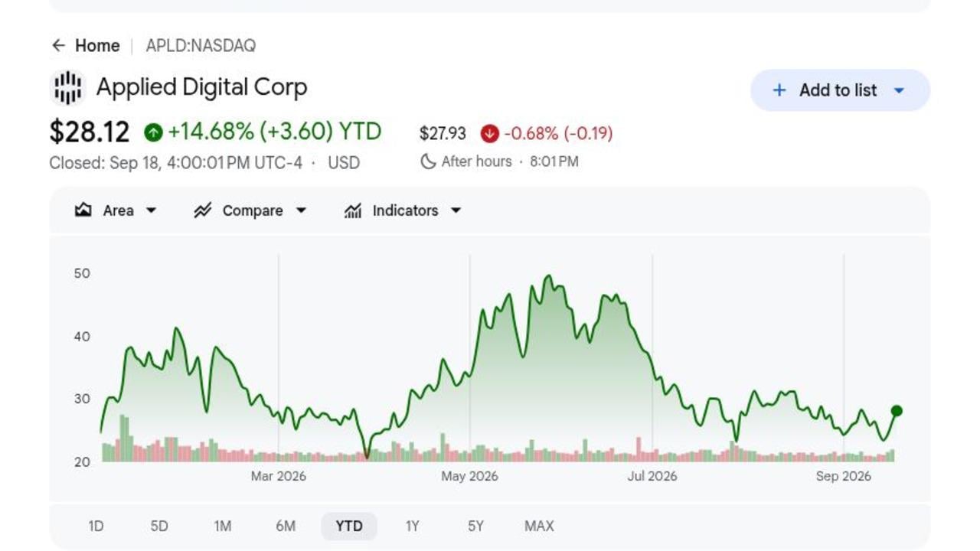Click the Add to list button
Screen dimensions: 980x551
(840, 90)
